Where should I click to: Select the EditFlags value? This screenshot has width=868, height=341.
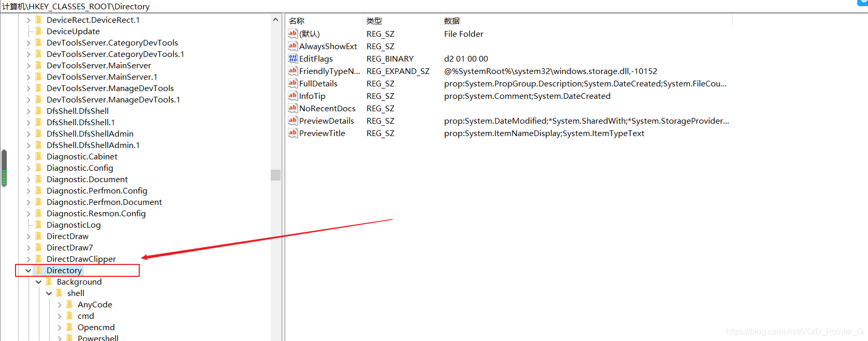[316, 58]
